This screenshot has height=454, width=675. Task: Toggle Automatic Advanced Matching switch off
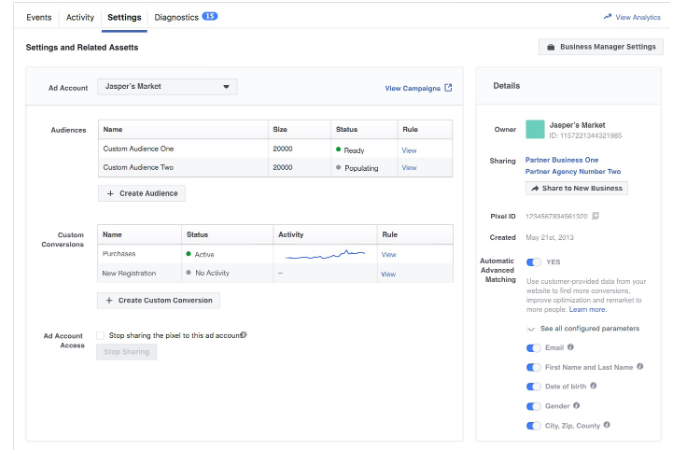click(534, 262)
